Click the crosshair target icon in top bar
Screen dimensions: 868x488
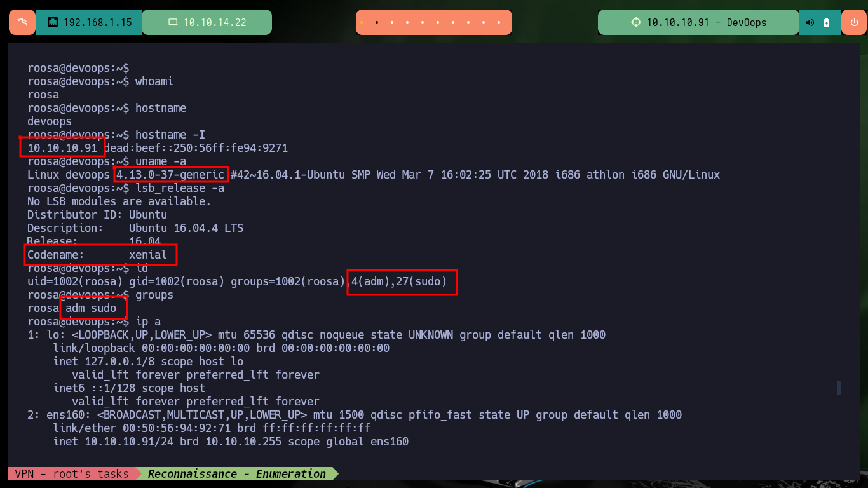[x=636, y=22]
